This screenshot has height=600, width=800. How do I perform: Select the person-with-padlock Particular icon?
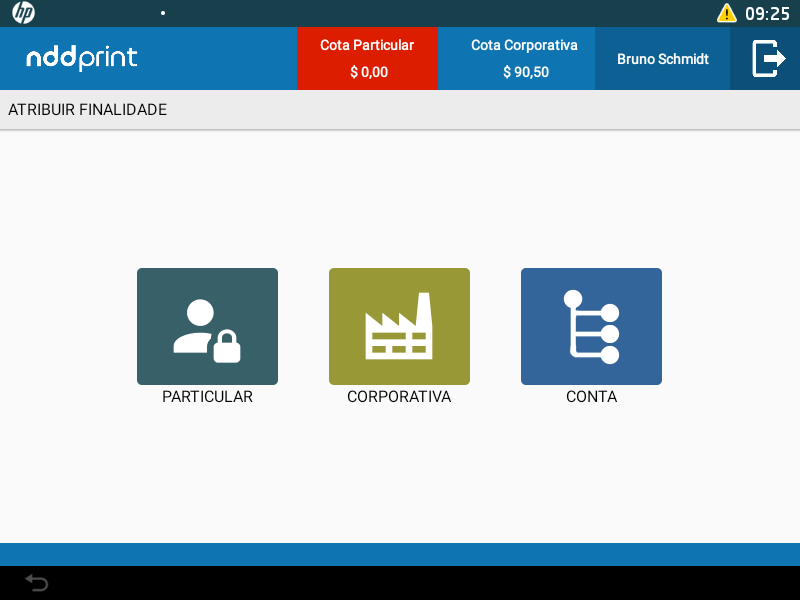click(x=207, y=326)
